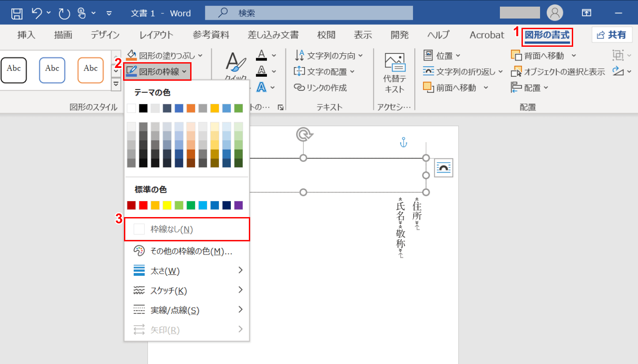This screenshot has width=638, height=364.
Task: Click the Save icon in title bar
Action: [17, 13]
